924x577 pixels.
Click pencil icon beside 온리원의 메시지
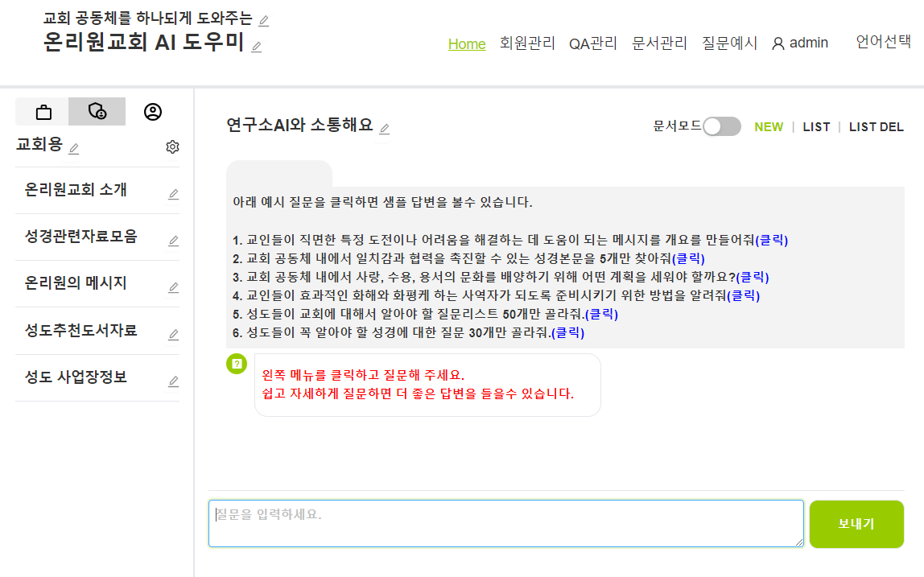click(173, 287)
